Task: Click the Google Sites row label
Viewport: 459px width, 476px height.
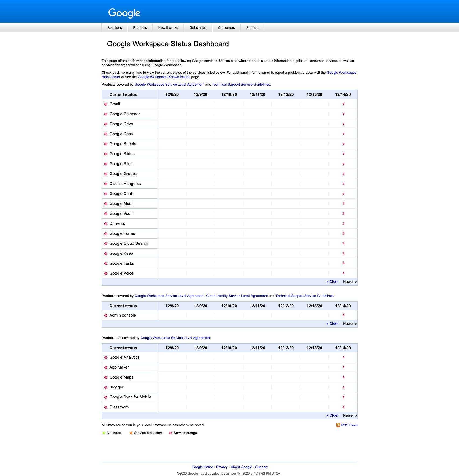Action: 121,164
